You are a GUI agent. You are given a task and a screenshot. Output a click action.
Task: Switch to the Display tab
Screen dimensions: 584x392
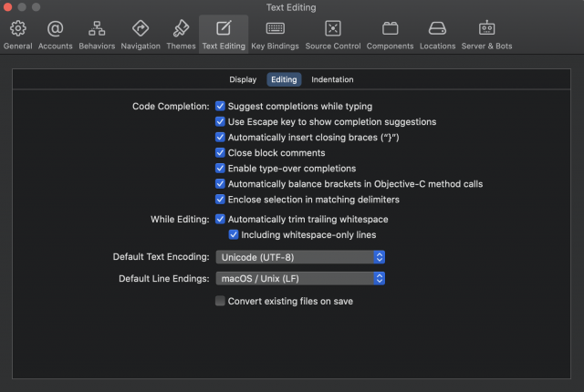click(x=243, y=79)
